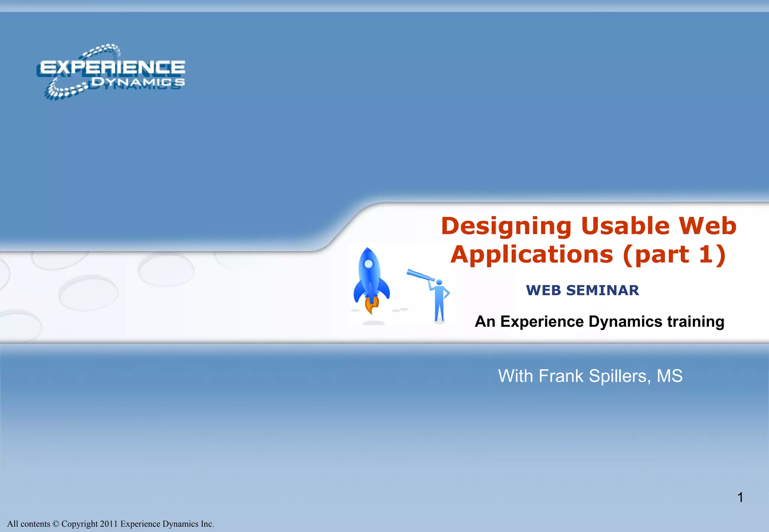The image size is (769, 532).
Task: Click 'Experience Dynamics Inc.' in the footer
Action: 167,524
